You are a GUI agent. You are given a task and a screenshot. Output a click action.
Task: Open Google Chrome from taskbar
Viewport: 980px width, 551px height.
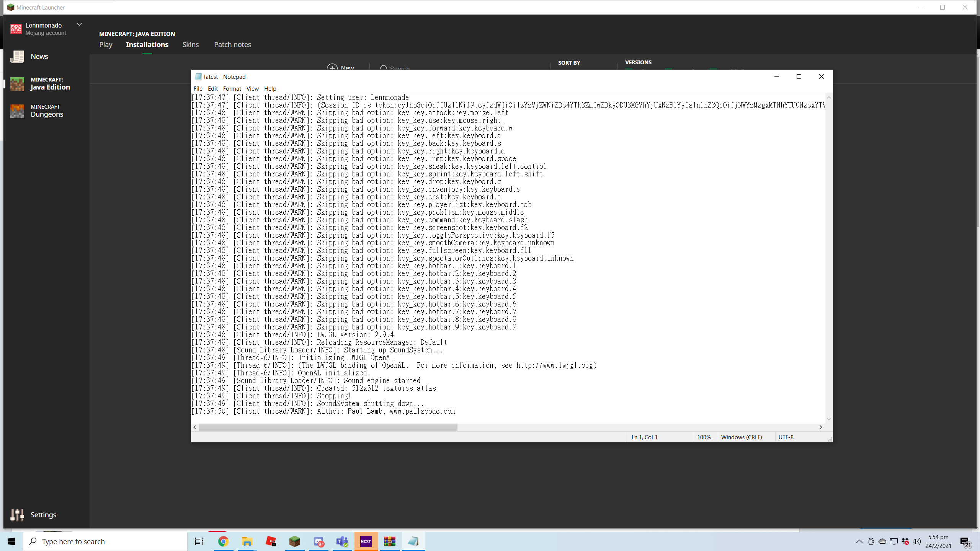tap(223, 541)
